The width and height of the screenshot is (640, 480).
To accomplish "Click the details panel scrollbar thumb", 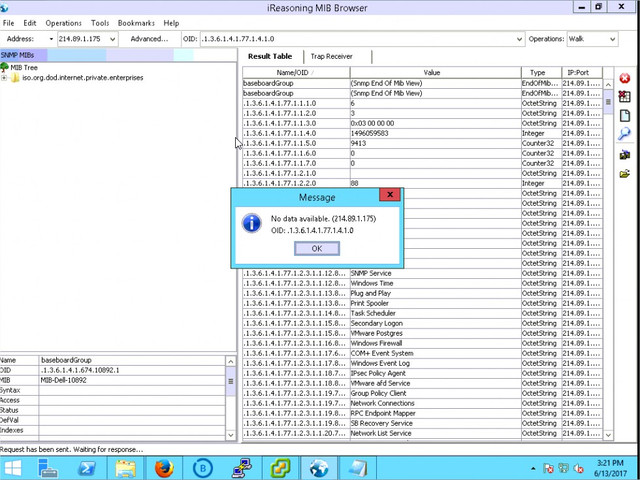I will pos(231,381).
